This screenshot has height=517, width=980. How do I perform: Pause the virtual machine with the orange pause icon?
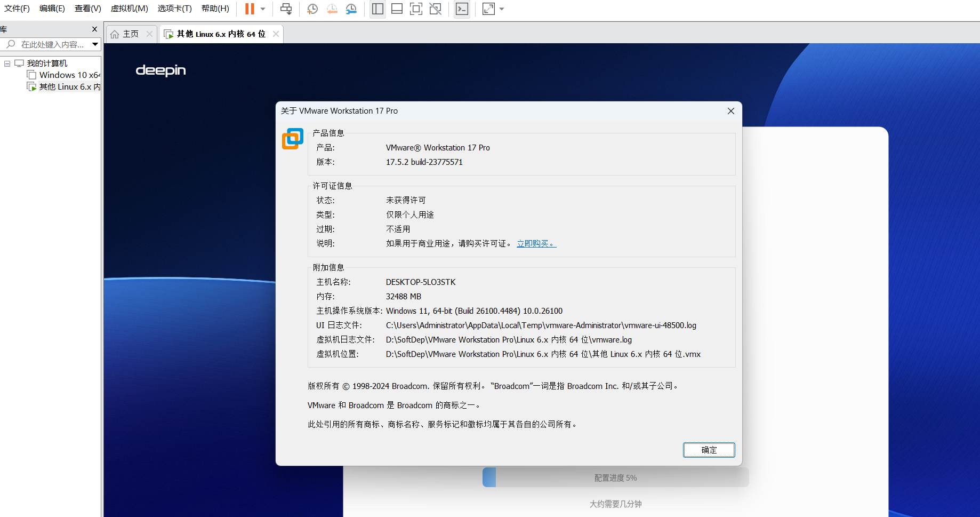point(250,9)
